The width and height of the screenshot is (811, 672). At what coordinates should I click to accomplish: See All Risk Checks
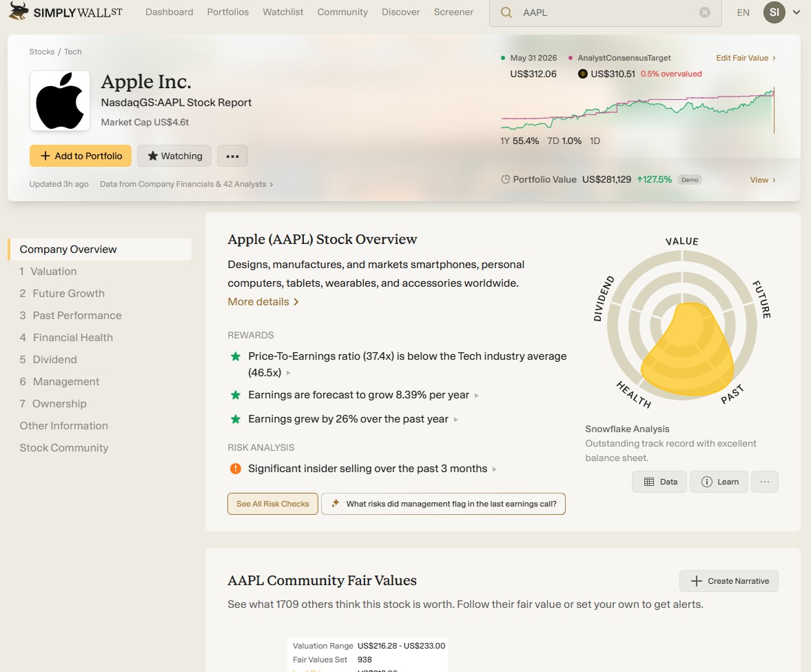[273, 504]
